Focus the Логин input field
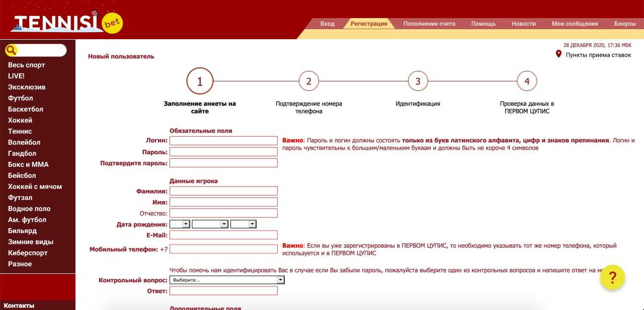 tap(223, 141)
